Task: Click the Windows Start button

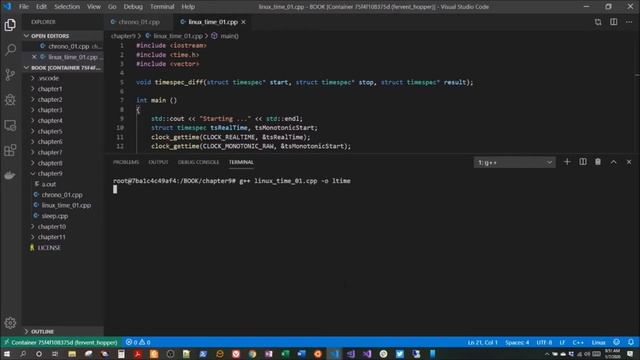Action: pyautogui.click(x=7, y=354)
